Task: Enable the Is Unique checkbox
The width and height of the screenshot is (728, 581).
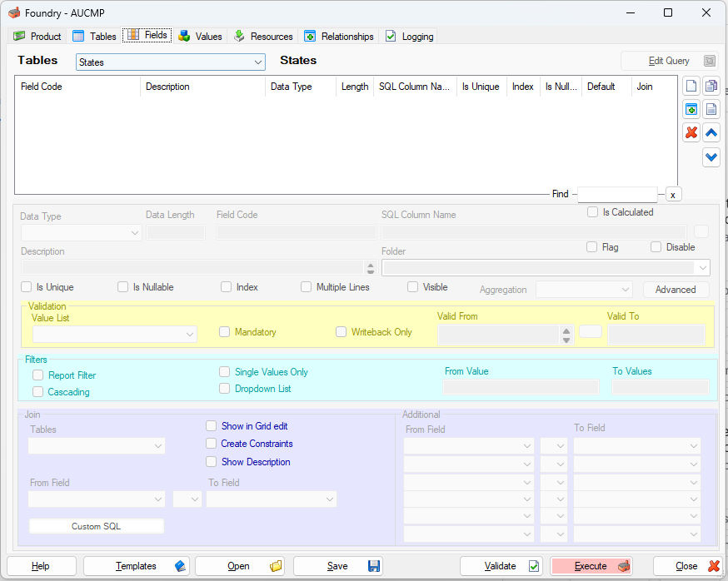Action: [26, 287]
